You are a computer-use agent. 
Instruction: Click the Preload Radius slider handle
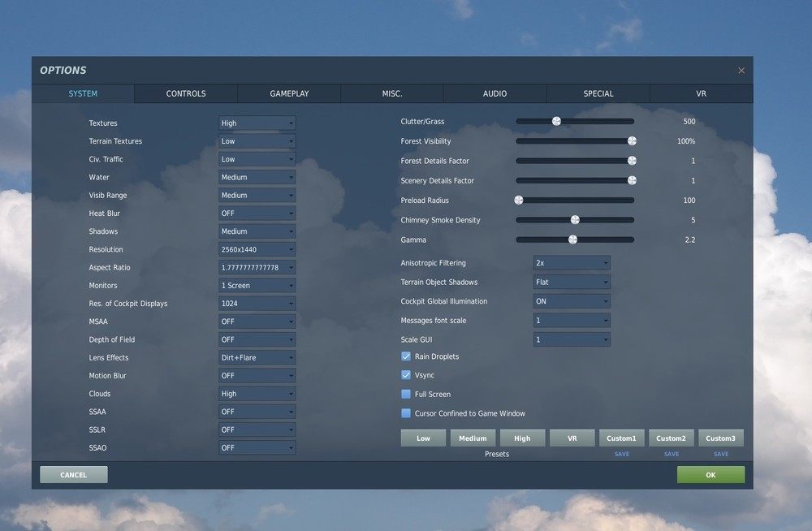click(x=518, y=200)
